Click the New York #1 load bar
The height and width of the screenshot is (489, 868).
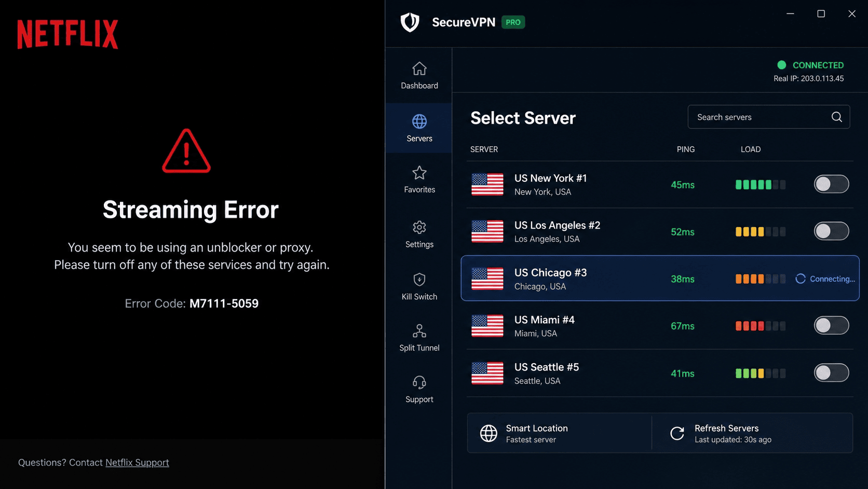(x=761, y=184)
